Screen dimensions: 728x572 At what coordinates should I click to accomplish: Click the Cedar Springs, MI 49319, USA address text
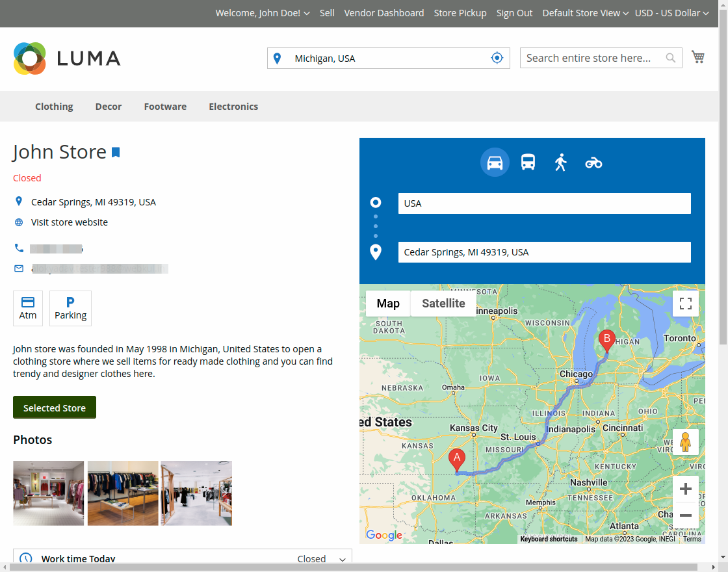(94, 202)
